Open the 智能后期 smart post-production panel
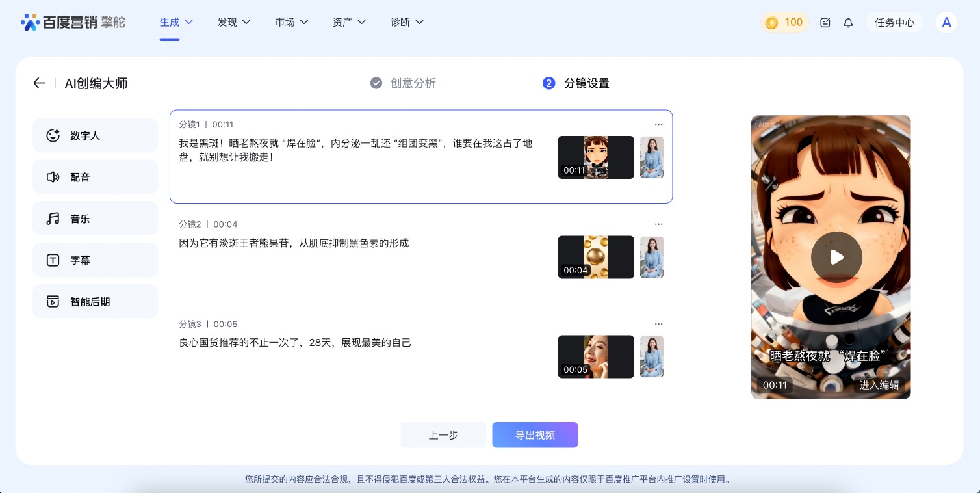Viewport: 980px width, 493px height. pyautogui.click(x=95, y=302)
